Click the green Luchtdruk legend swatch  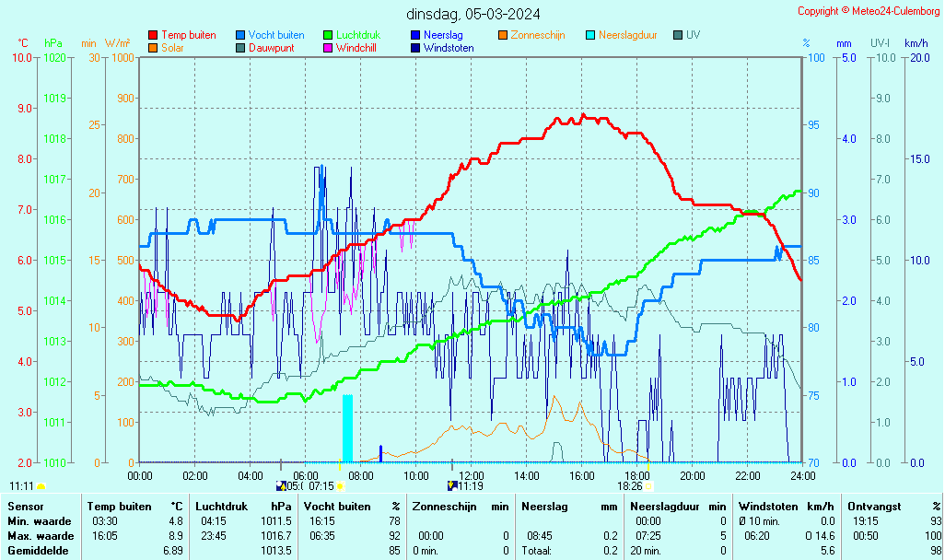pyautogui.click(x=328, y=35)
